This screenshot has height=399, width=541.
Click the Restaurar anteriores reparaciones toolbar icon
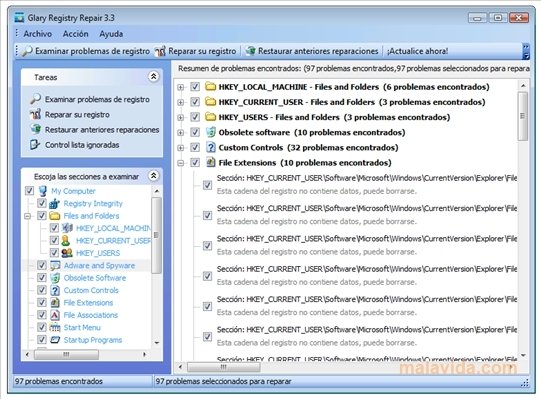[250, 51]
